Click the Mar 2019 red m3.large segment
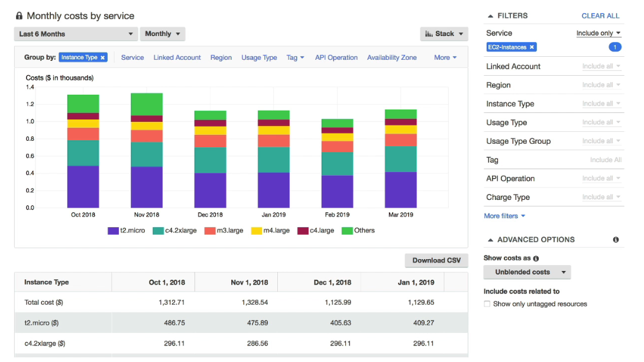This screenshot has width=644, height=362. pyautogui.click(x=401, y=140)
